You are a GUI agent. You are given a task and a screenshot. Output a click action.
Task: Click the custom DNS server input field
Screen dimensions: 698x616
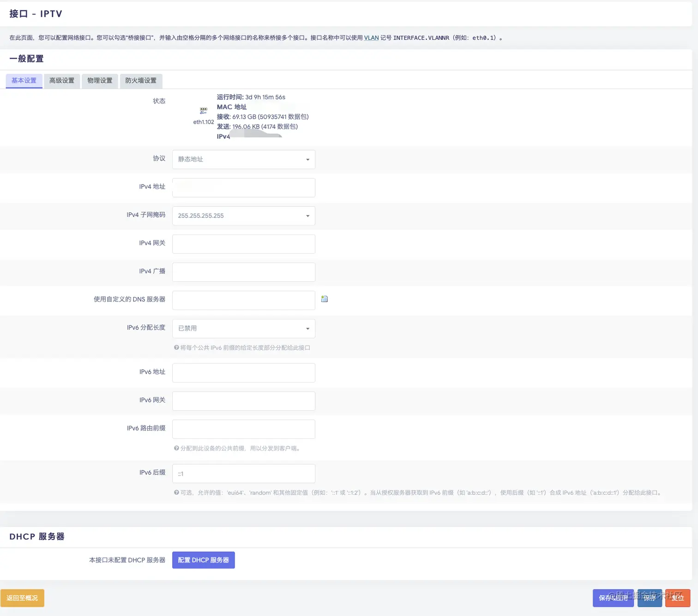(244, 300)
